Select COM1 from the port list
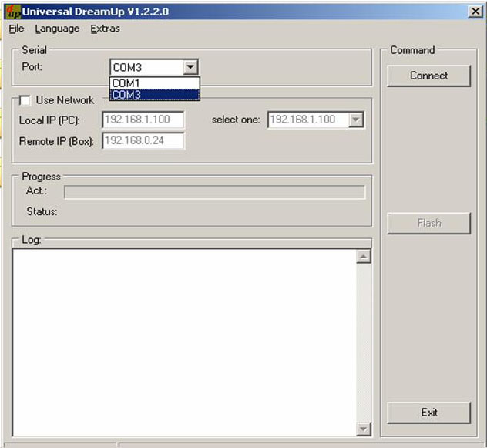This screenshot has height=448, width=487. [155, 83]
